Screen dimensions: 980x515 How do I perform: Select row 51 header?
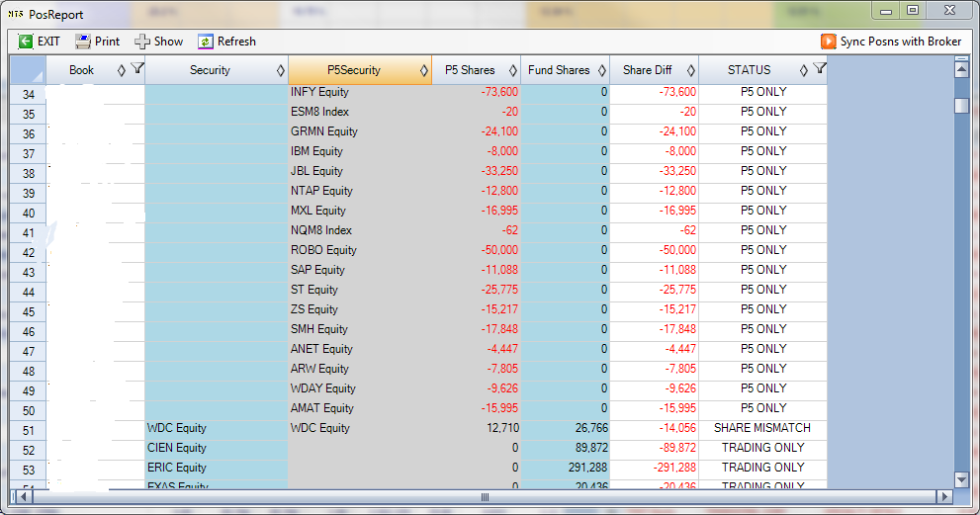28,430
